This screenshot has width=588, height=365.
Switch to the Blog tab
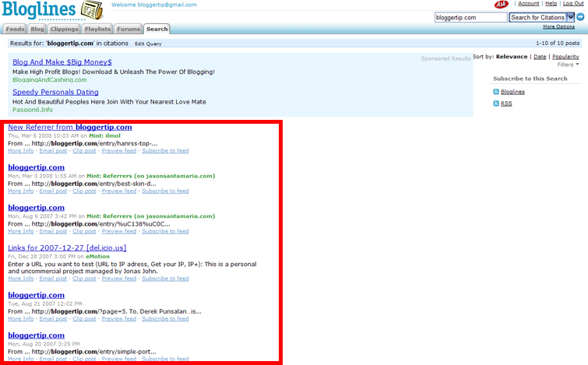tap(37, 29)
